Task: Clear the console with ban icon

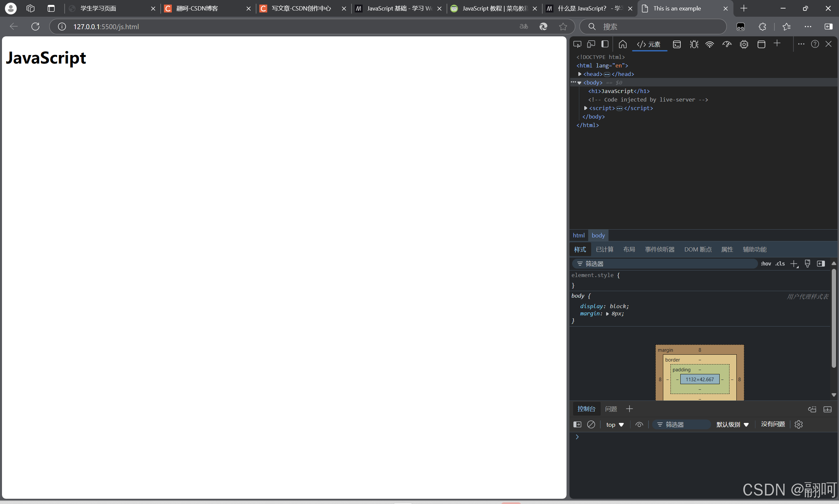Action: tap(591, 424)
